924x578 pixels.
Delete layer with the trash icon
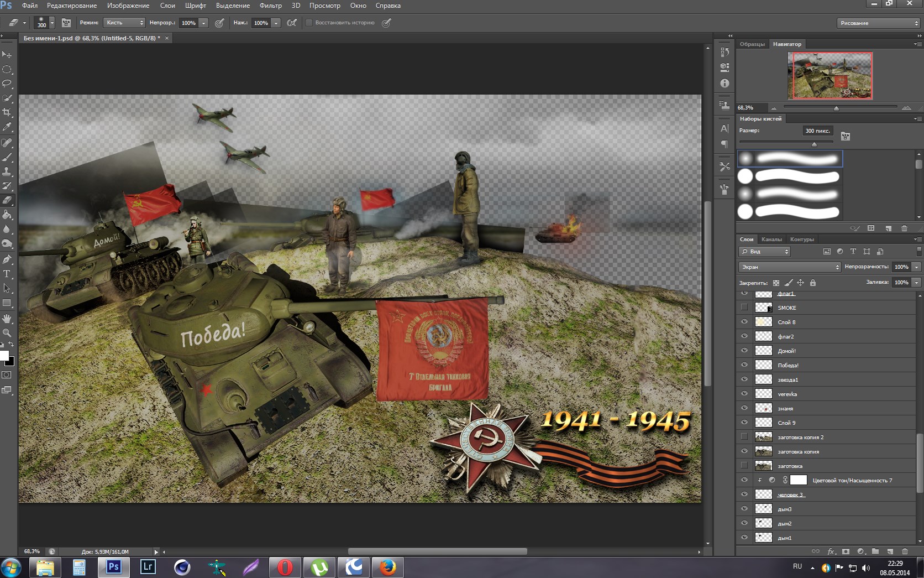(x=905, y=551)
